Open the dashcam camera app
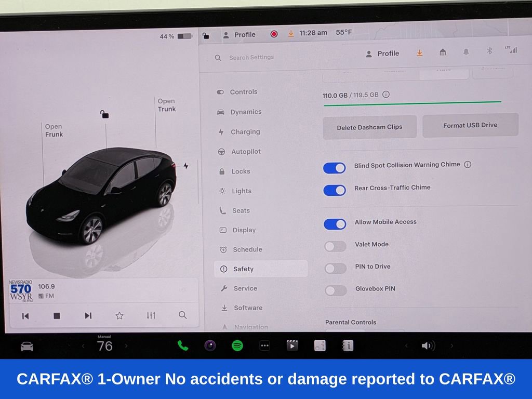This screenshot has width=532, height=399. pyautogui.click(x=210, y=345)
